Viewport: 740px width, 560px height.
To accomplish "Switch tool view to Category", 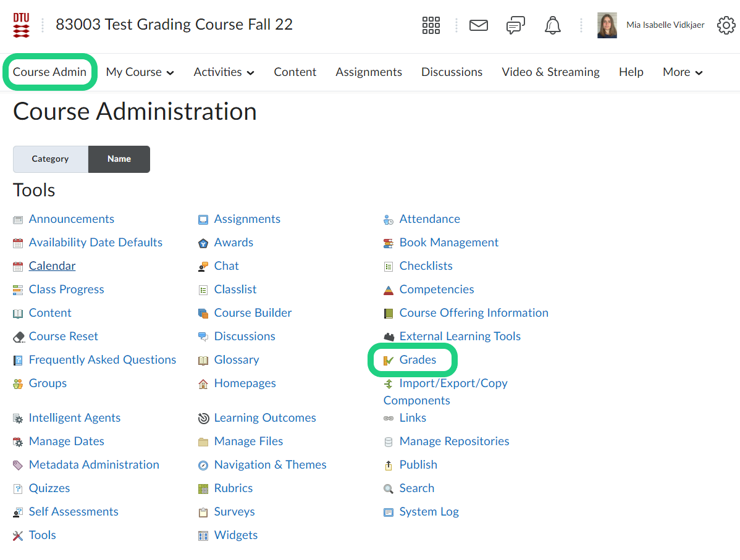I will 51,159.
